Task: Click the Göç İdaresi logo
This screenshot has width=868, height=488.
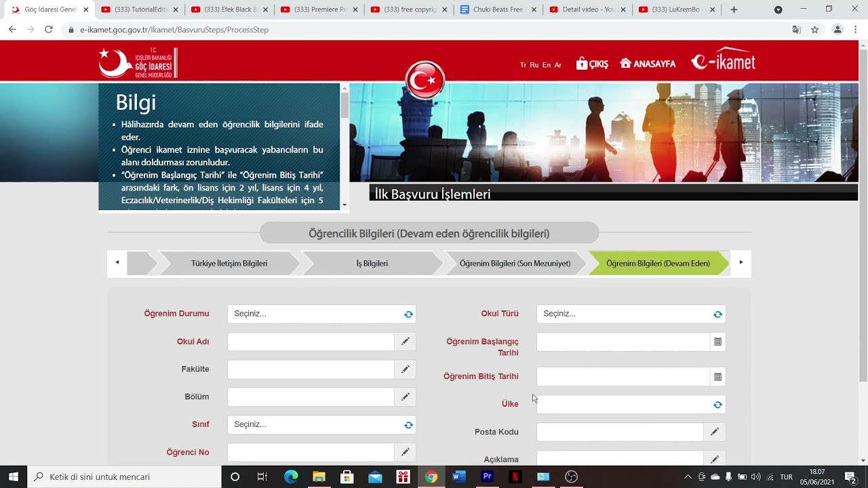Action: point(138,62)
